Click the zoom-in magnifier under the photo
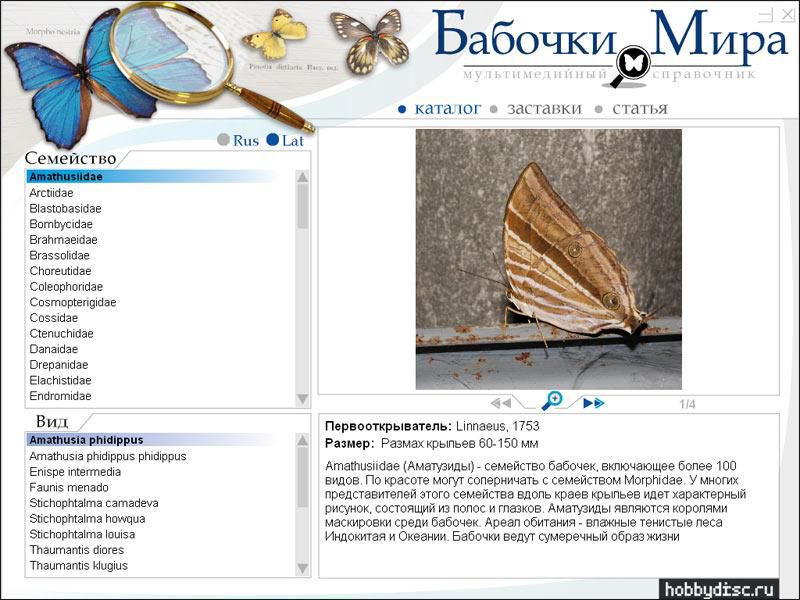Image resolution: width=800 pixels, height=600 pixels. (x=552, y=401)
